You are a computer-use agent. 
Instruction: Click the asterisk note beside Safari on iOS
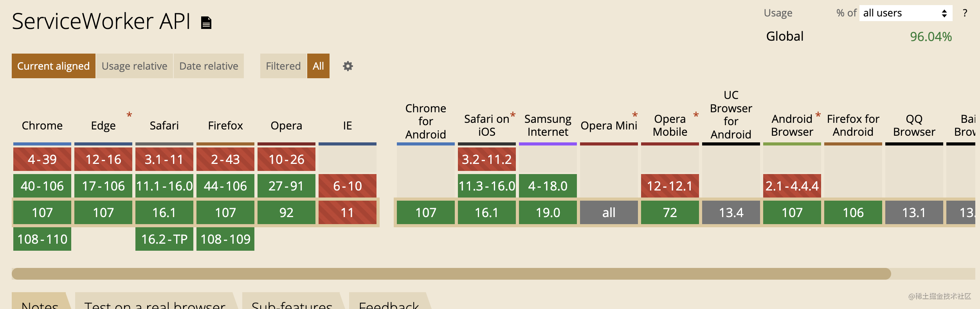tap(513, 115)
